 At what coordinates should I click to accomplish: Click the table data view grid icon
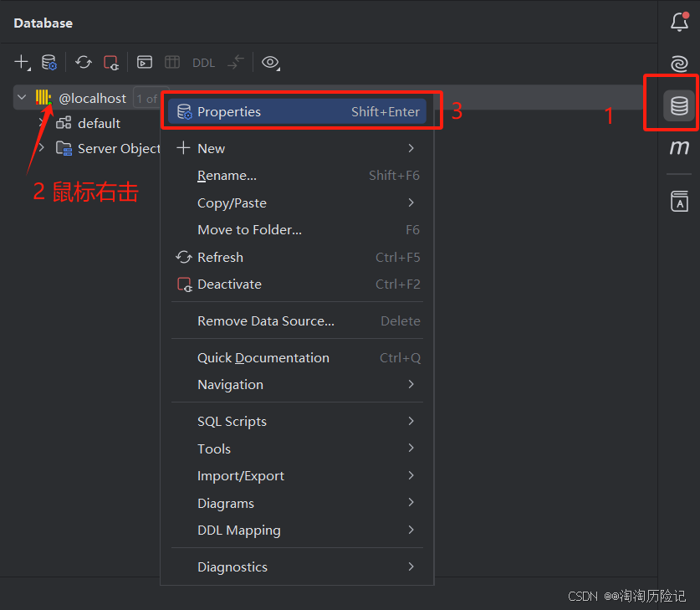click(x=172, y=62)
